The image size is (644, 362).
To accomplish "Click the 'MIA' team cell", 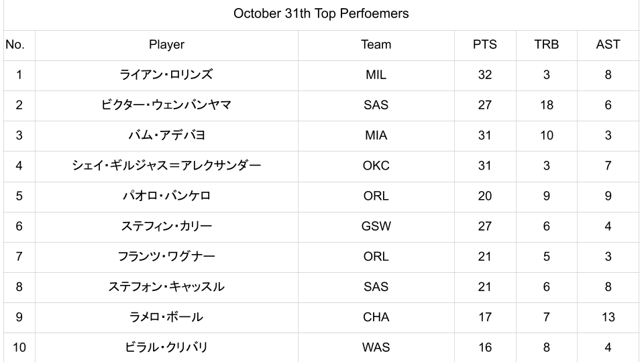I will click(x=376, y=135).
